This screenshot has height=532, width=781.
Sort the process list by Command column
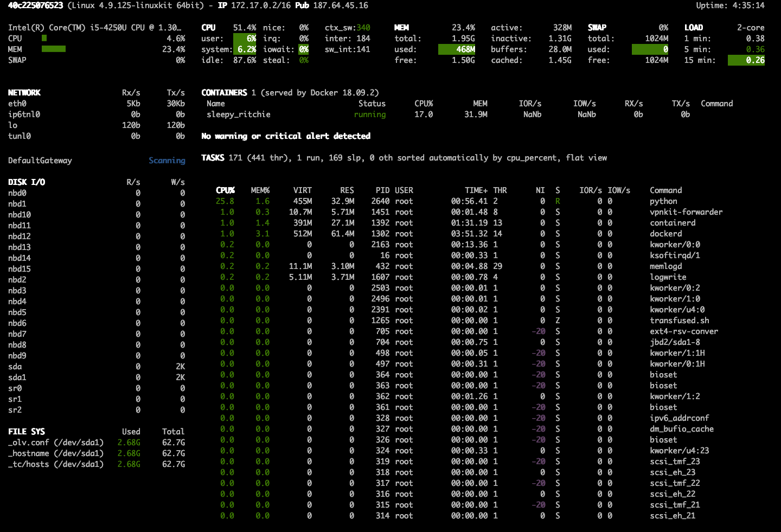point(665,190)
